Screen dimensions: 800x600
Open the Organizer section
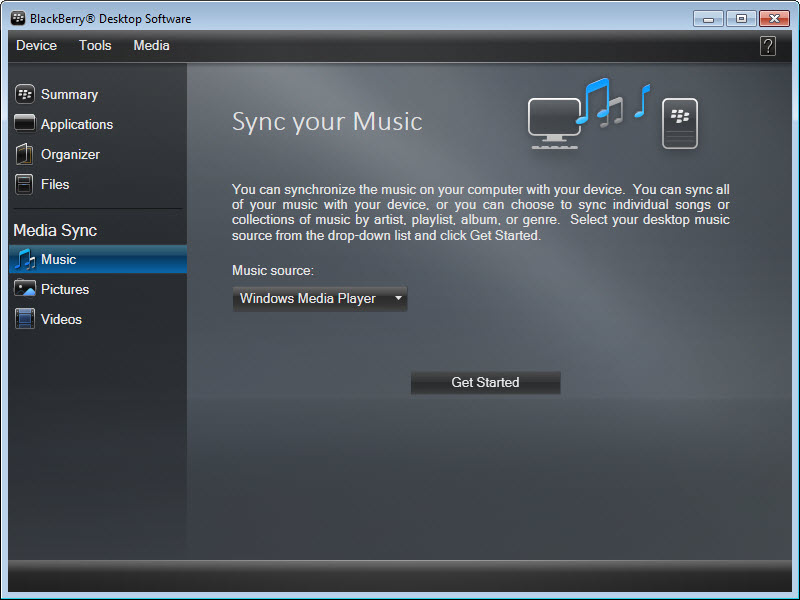pos(70,155)
